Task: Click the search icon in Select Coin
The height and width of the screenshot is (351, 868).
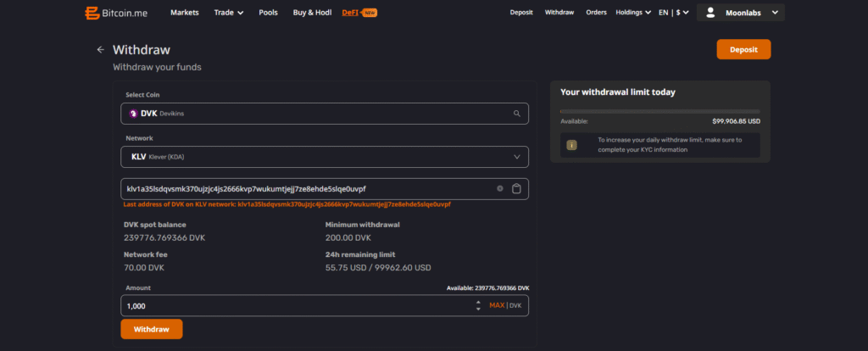Action: (x=516, y=113)
